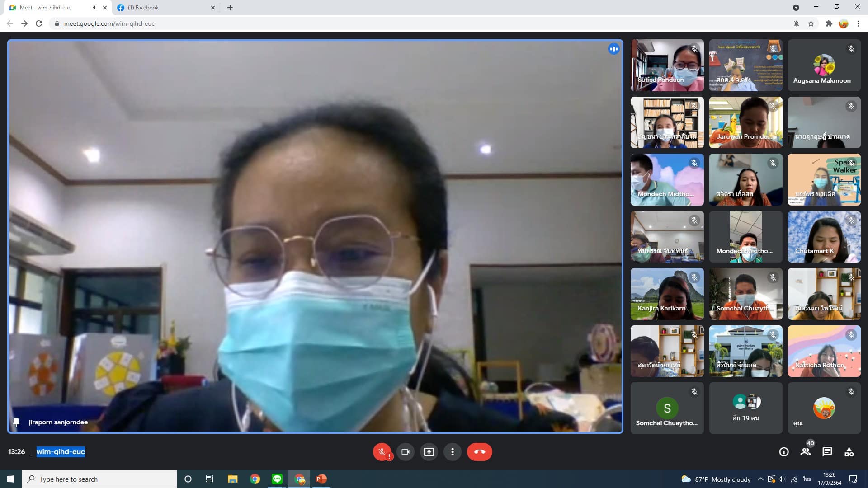868x488 pixels.
Task: Select Natticha Rothon video tile
Action: (824, 351)
